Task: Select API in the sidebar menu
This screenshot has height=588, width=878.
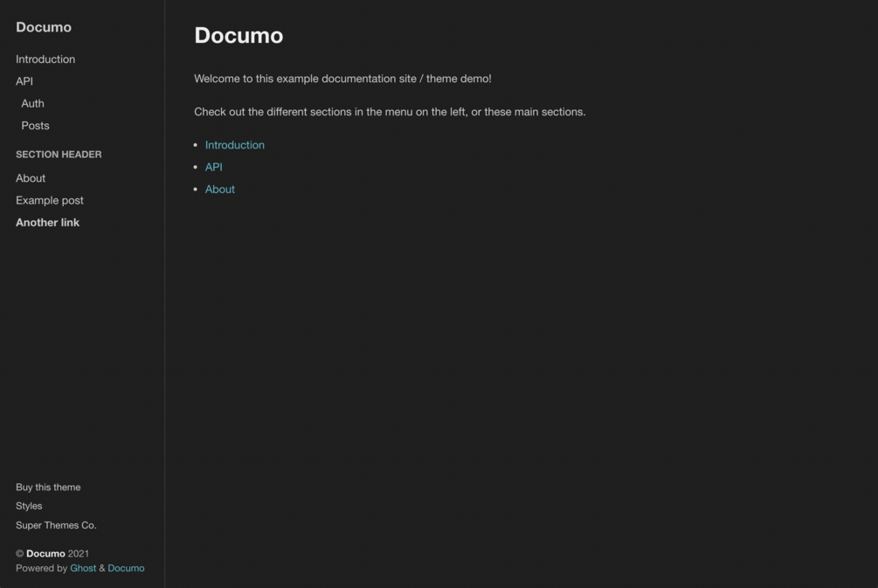Action: click(x=24, y=81)
